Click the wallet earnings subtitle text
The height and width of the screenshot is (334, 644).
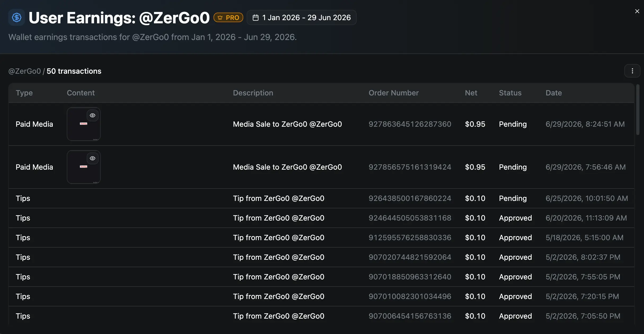(x=152, y=37)
